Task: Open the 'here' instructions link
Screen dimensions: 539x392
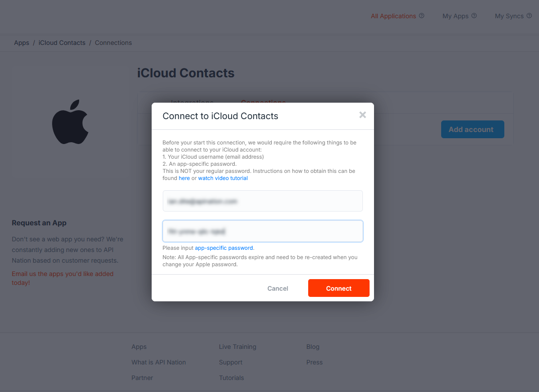Action: [x=184, y=178]
